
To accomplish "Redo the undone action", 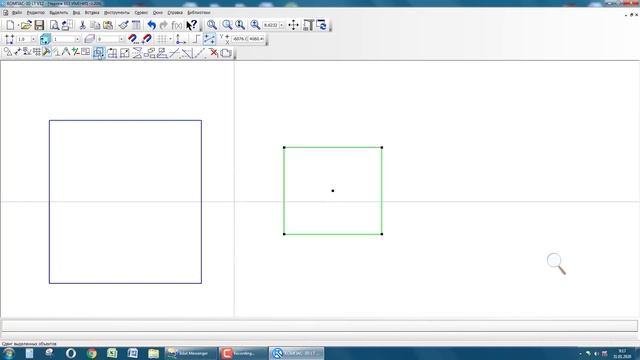I will point(164,25).
